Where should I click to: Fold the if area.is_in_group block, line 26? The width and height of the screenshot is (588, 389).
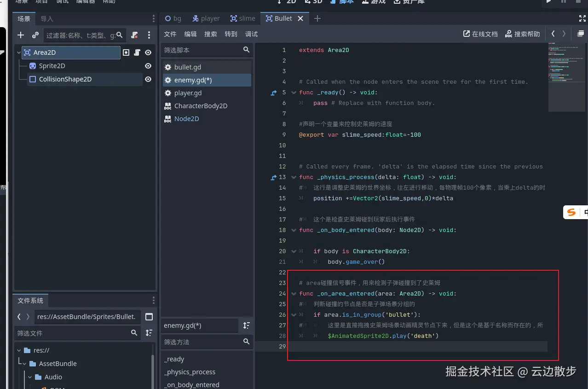point(294,315)
